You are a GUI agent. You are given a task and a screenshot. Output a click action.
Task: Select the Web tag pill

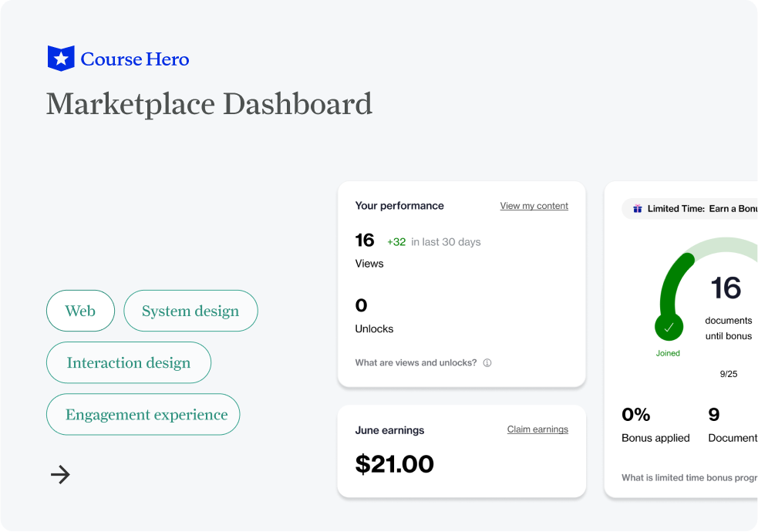click(80, 311)
